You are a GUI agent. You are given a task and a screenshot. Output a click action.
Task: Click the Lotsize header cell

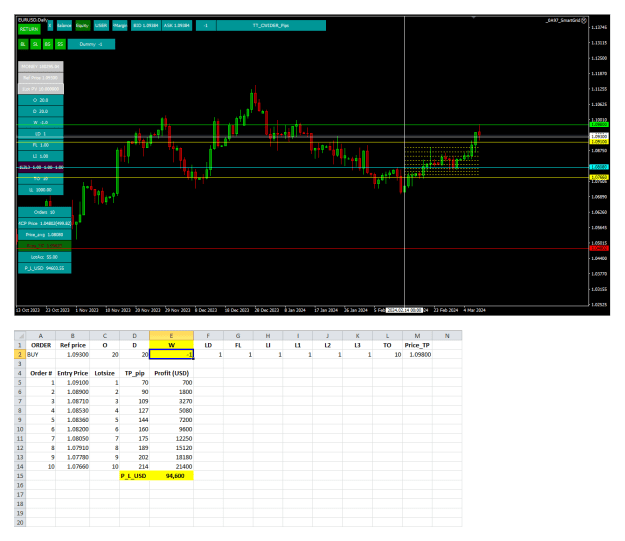coord(104,373)
